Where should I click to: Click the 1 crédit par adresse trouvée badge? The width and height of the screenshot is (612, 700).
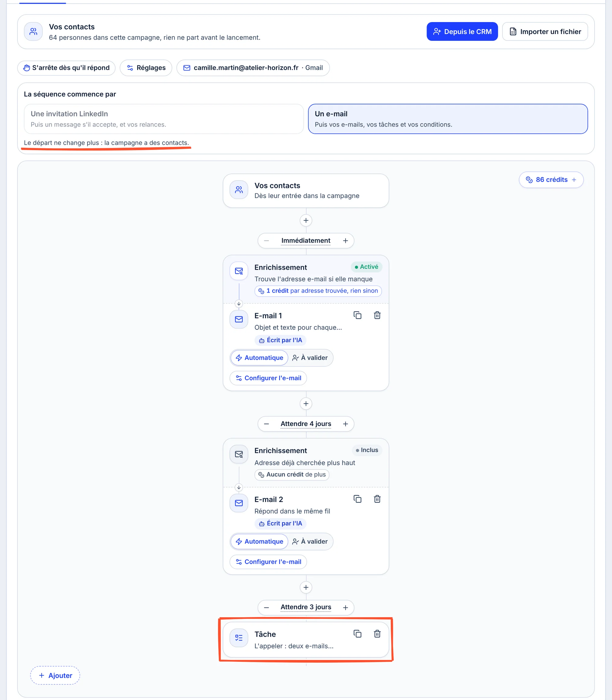(318, 291)
